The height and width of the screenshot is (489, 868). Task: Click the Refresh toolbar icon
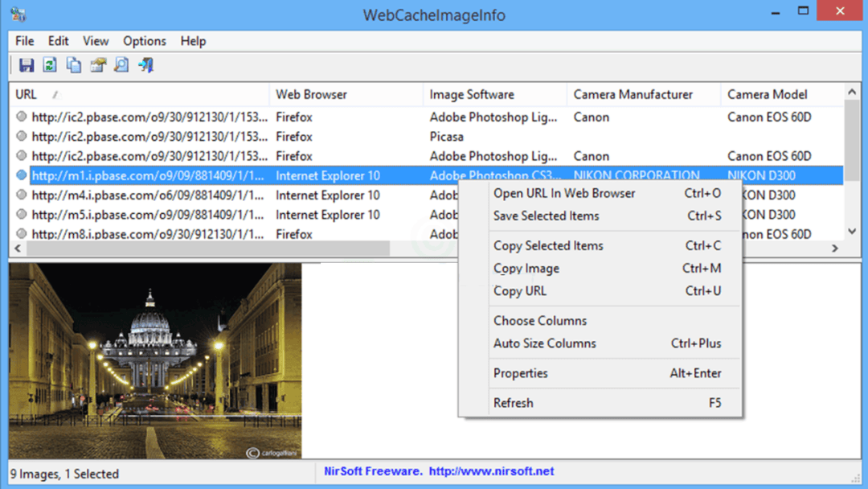pos(50,65)
